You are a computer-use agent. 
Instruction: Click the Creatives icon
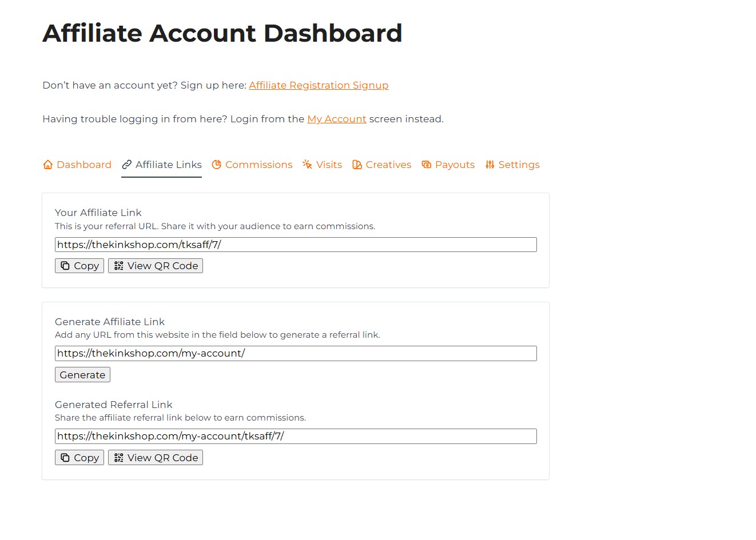click(357, 165)
